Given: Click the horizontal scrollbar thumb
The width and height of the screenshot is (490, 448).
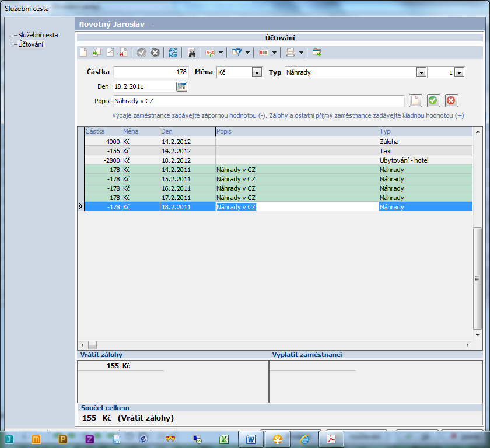Looking at the screenshot, I should pyautogui.click(x=92, y=345).
